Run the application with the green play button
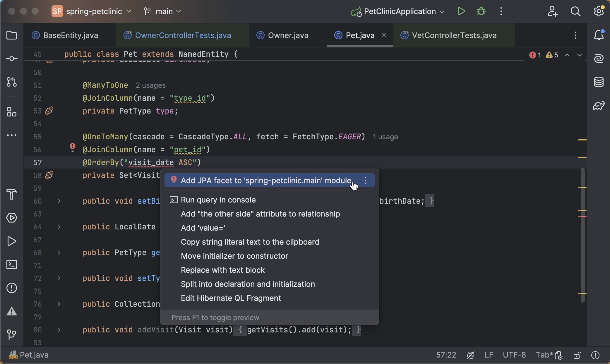The width and height of the screenshot is (610, 364). pyautogui.click(x=461, y=11)
